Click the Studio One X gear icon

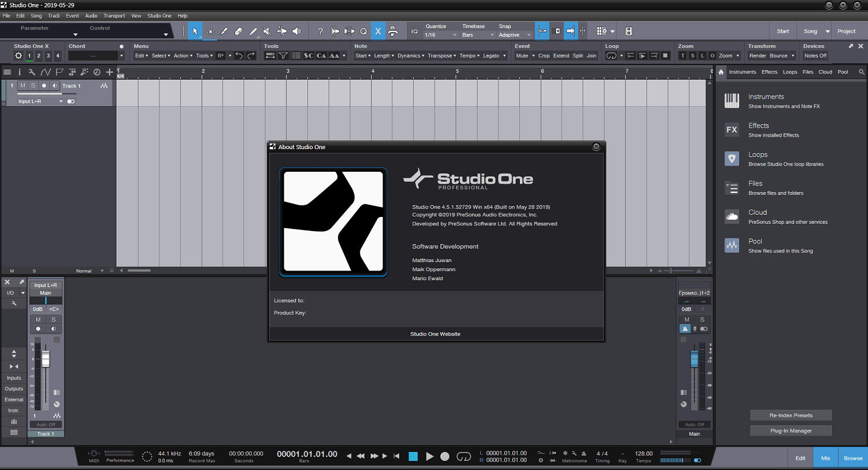click(x=19, y=55)
